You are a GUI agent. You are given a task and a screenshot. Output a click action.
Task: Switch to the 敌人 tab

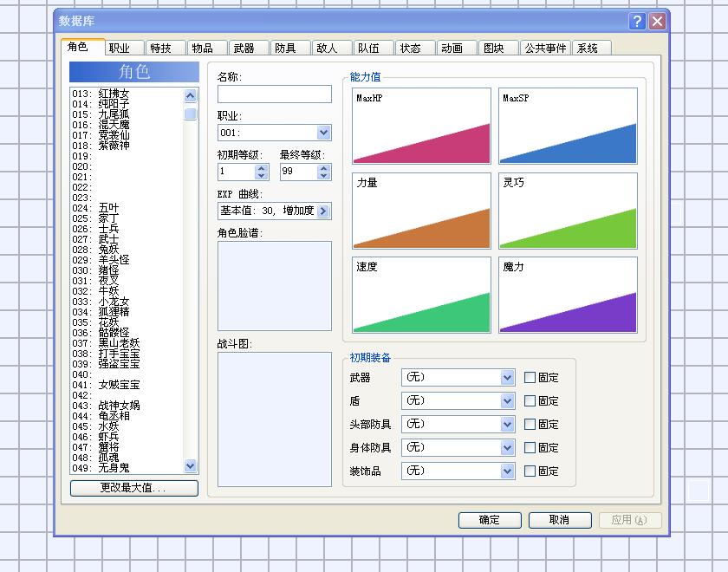click(331, 48)
